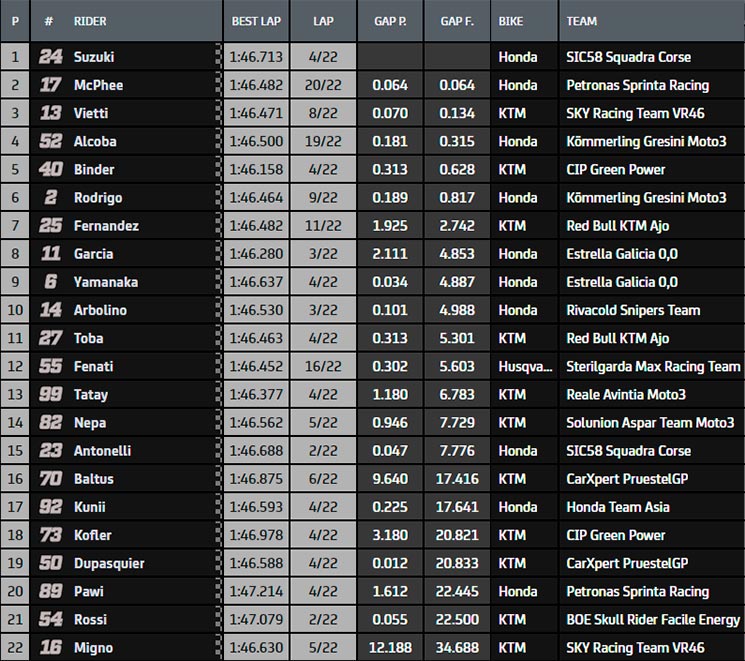
Task: Click the TEAM column header
Action: pyautogui.click(x=582, y=21)
